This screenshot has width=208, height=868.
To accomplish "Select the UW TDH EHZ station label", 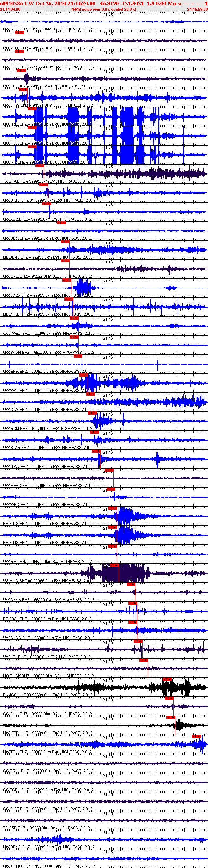I will pos(48,752).
